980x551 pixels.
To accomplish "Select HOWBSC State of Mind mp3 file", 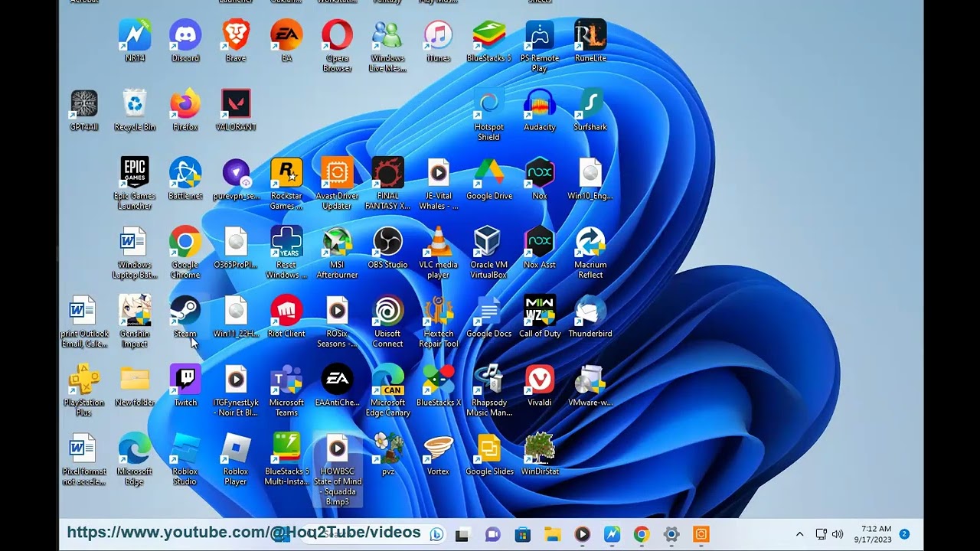I will pos(337,470).
